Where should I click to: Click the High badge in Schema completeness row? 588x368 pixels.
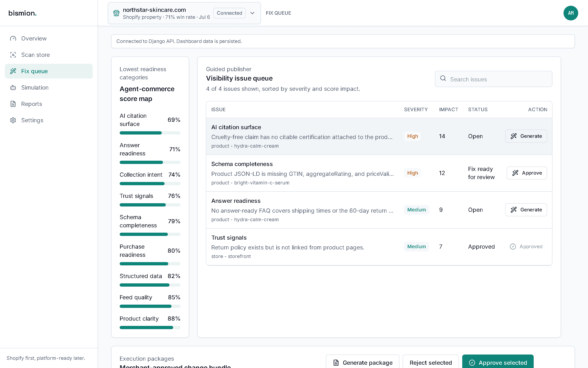412,173
